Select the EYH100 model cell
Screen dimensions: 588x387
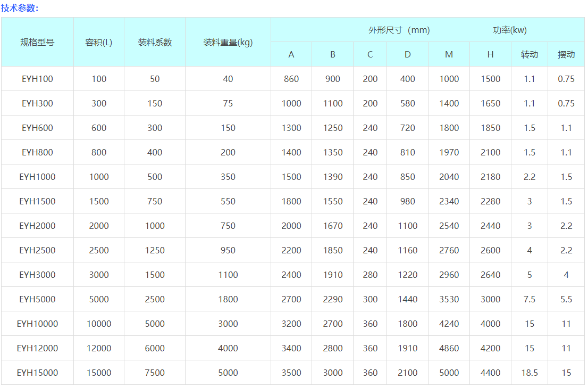(x=37, y=79)
